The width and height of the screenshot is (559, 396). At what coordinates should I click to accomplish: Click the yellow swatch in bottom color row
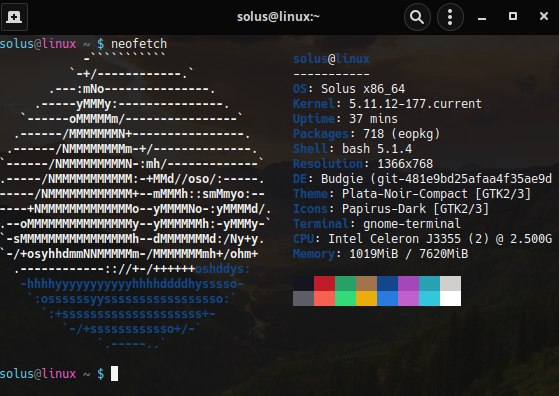[x=366, y=299]
